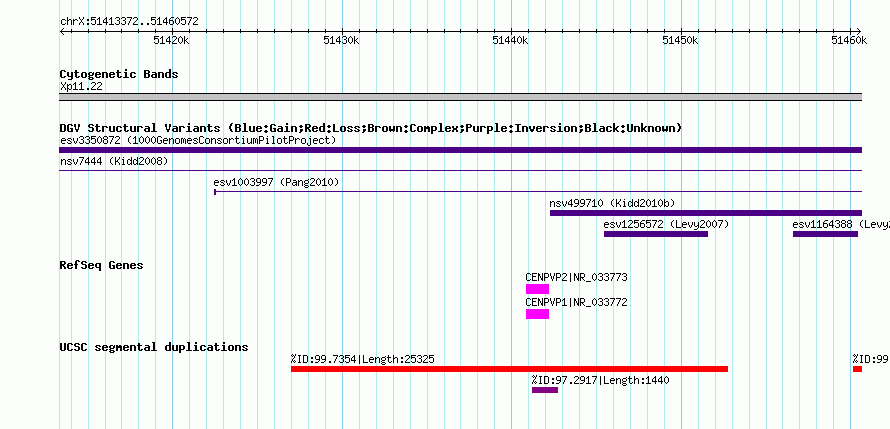Click the esv3350872 inversion variant bar

coord(460,150)
